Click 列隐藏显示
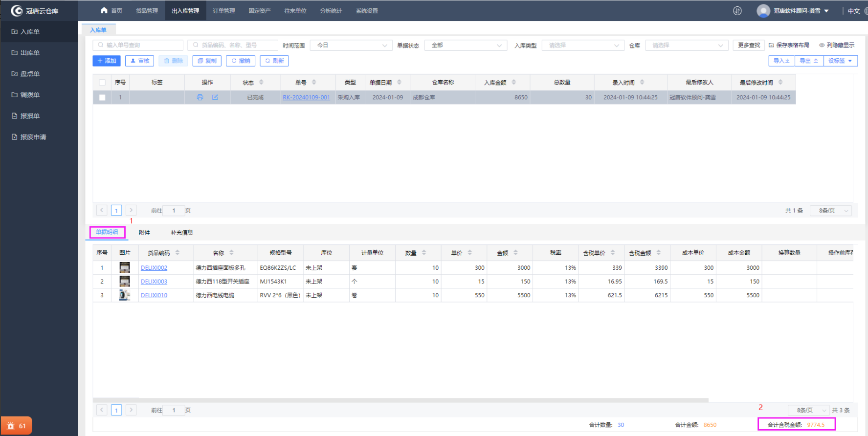 837,45
